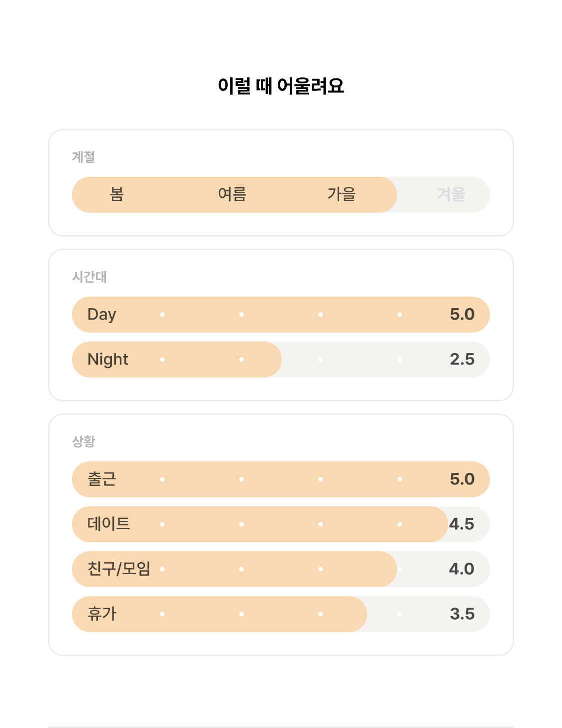Click the Night rating bar
This screenshot has height=728, width=562.
(281, 360)
